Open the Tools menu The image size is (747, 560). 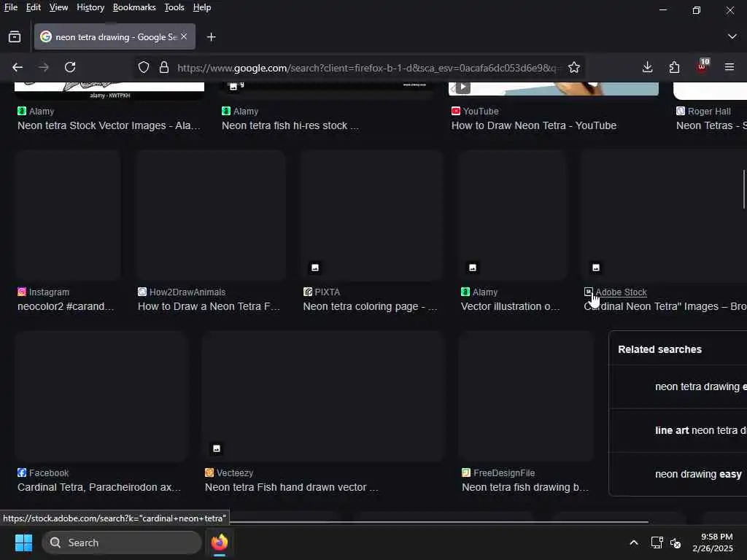[174, 7]
